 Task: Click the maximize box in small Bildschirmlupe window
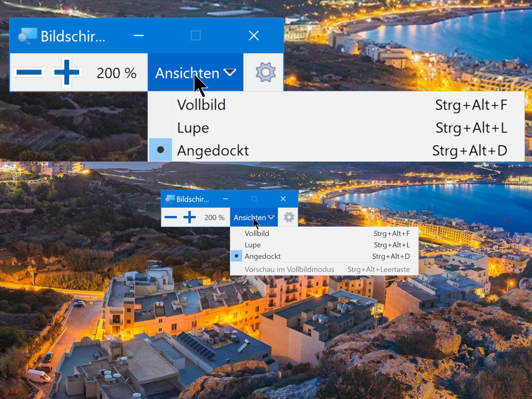[x=254, y=199]
